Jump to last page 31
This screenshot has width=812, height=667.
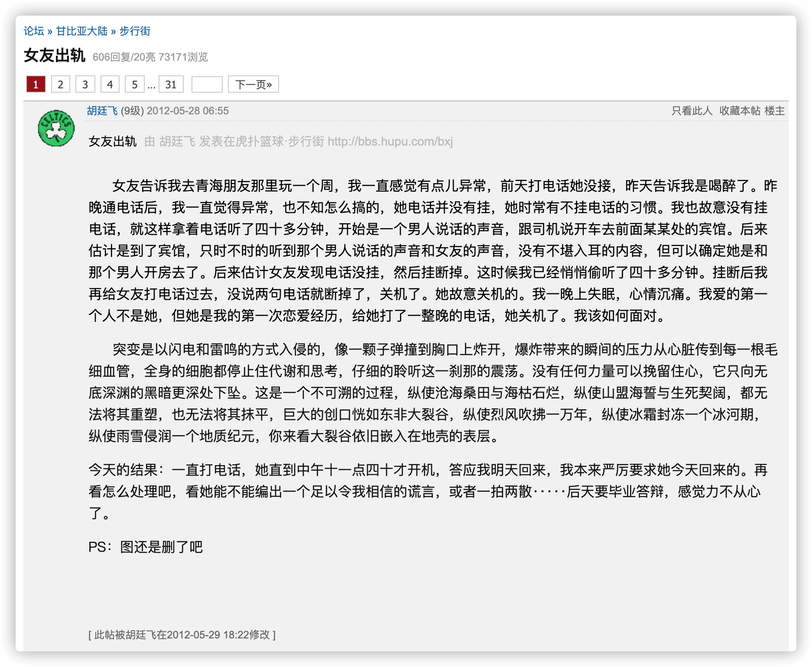(x=171, y=84)
